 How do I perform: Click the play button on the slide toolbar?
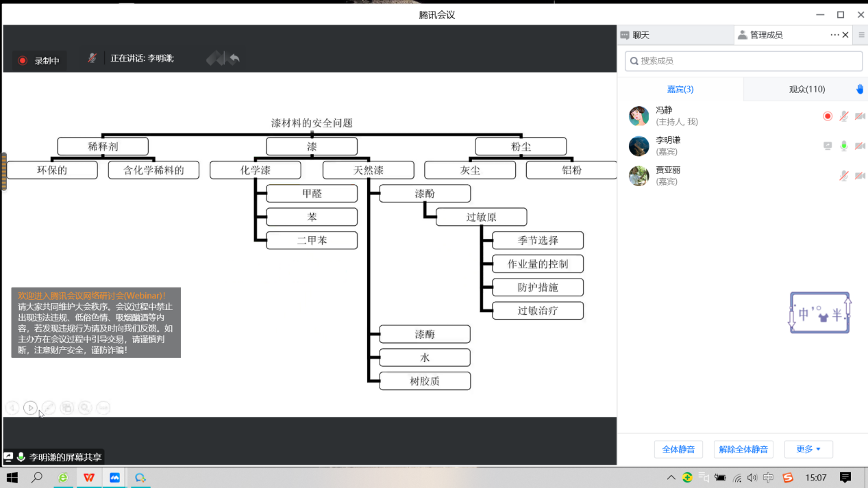tap(30, 408)
